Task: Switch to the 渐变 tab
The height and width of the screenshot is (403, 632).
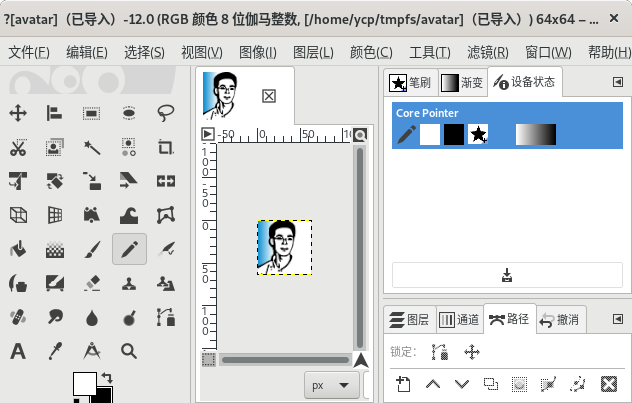Action: click(x=462, y=83)
